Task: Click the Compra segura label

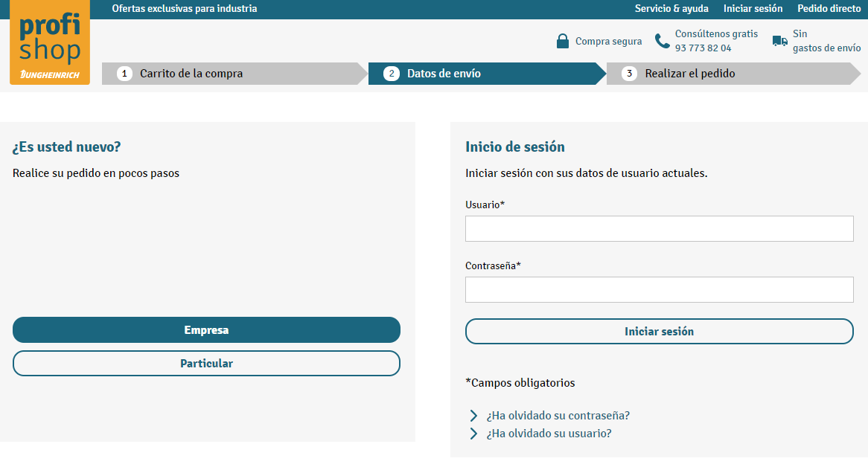Action: [608, 42]
